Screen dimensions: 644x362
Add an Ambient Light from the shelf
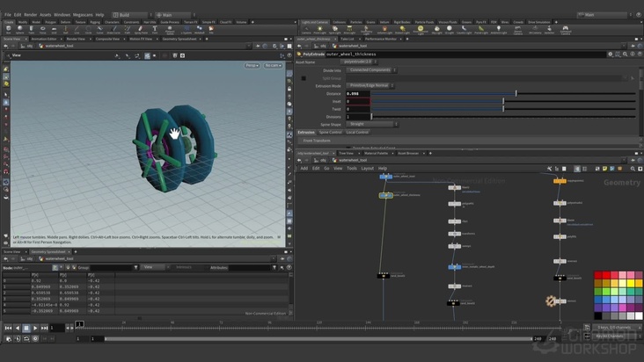pos(499,30)
